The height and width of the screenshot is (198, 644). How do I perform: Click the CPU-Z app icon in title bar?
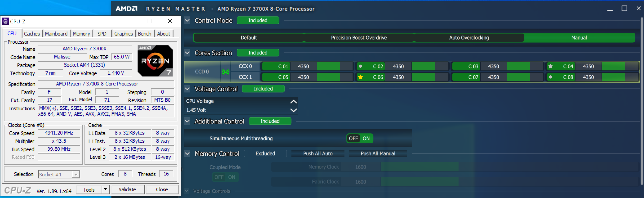tap(5, 21)
